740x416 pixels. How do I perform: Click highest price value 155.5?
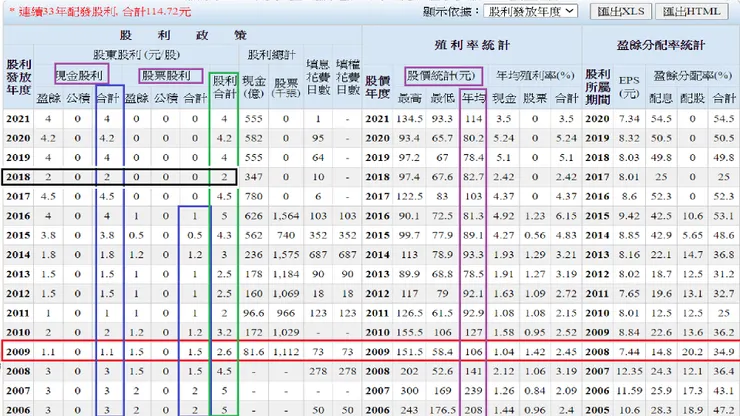(409, 332)
